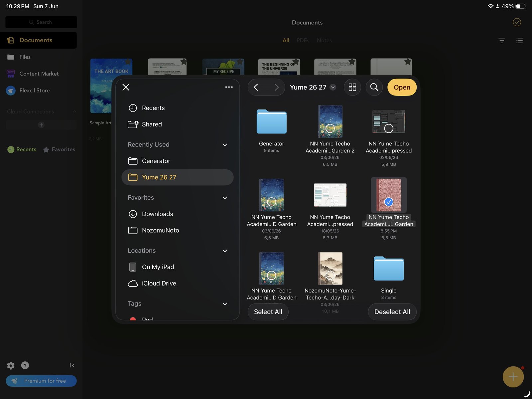This screenshot has height=399, width=532.
Task: Select the bottom-row NN Yume Techo D Garden file
Action: coord(272,269)
